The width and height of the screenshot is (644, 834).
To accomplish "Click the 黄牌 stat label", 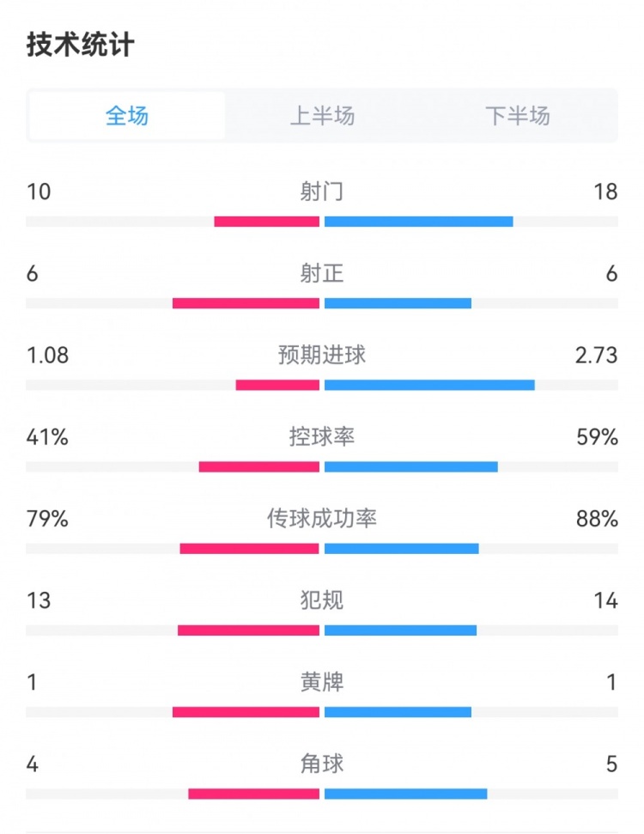I will [322, 682].
